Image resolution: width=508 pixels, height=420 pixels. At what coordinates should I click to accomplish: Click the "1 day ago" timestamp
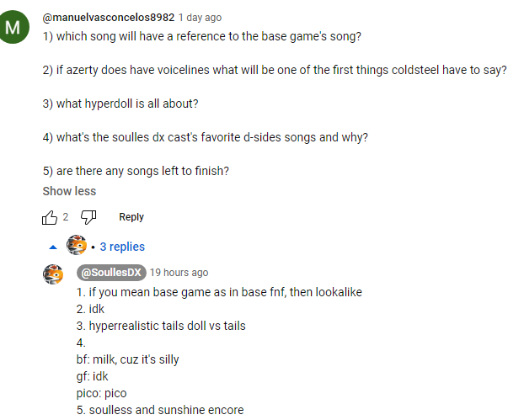click(x=201, y=17)
